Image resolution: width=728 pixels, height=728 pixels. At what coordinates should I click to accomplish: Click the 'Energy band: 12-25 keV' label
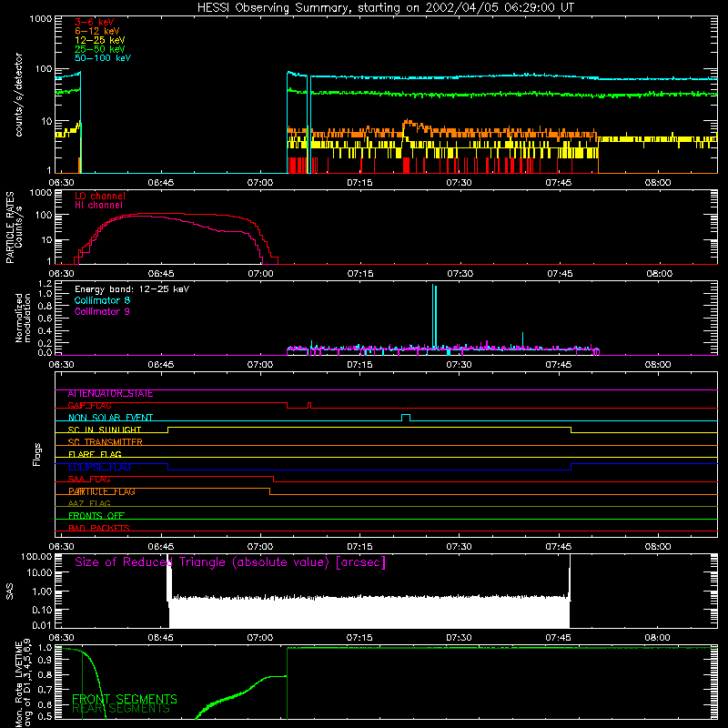(x=132, y=289)
